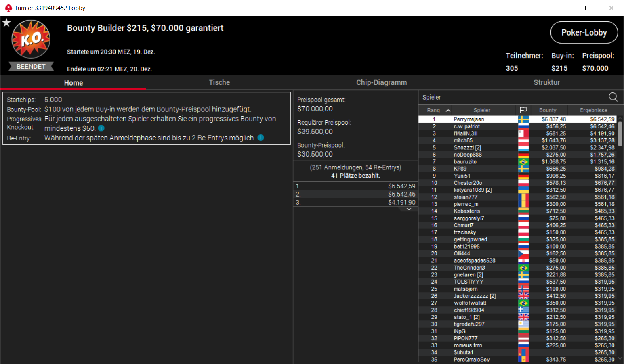Viewport: 624px width, 364px height.
Task: Click the PokerStars spade icon in title bar
Action: click(x=8, y=8)
